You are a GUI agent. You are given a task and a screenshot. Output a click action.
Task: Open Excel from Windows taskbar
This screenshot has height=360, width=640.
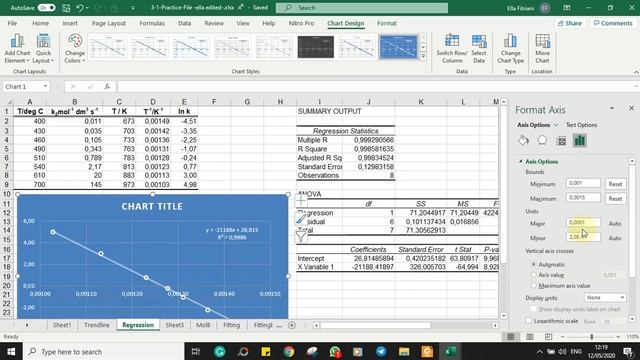coord(450,351)
